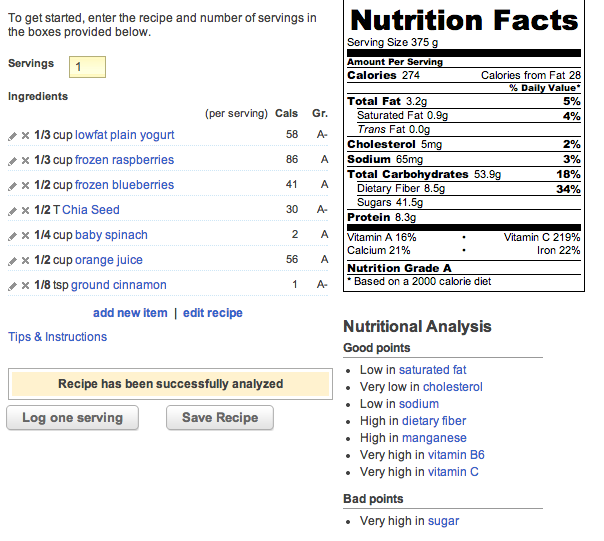The width and height of the screenshot is (604, 541).
Task: Click the Save Recipe button
Action: pyautogui.click(x=220, y=418)
